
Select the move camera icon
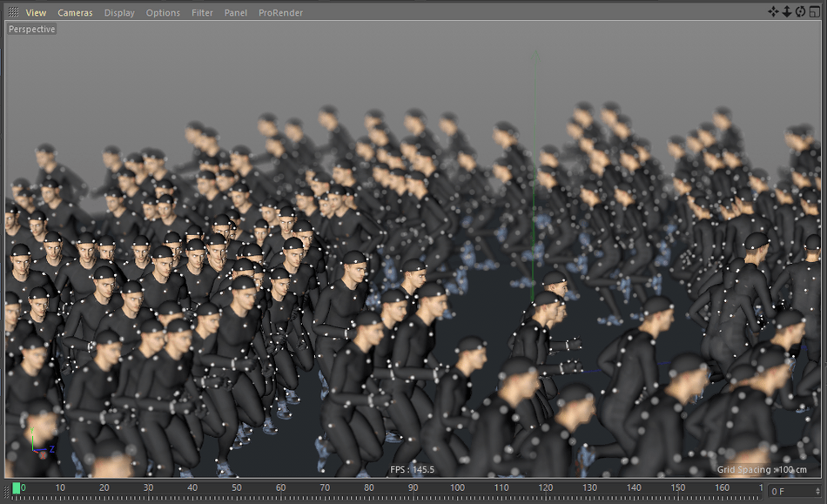click(x=773, y=11)
